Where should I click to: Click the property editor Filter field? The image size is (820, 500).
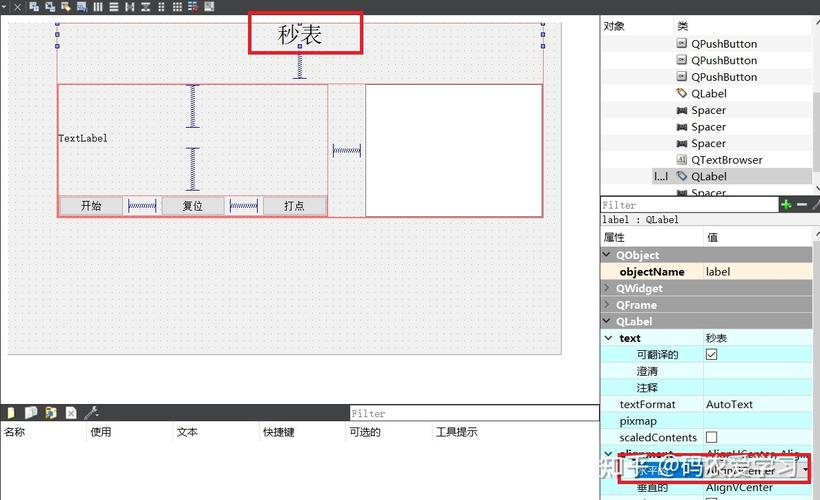tap(689, 205)
